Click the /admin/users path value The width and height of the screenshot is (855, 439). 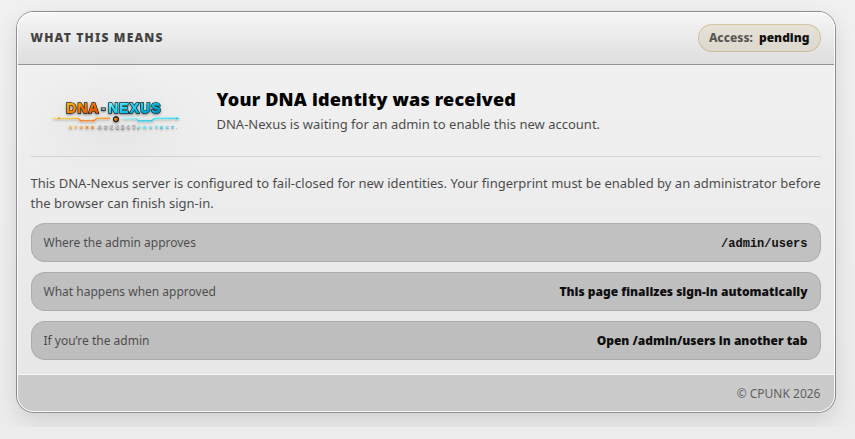click(764, 243)
